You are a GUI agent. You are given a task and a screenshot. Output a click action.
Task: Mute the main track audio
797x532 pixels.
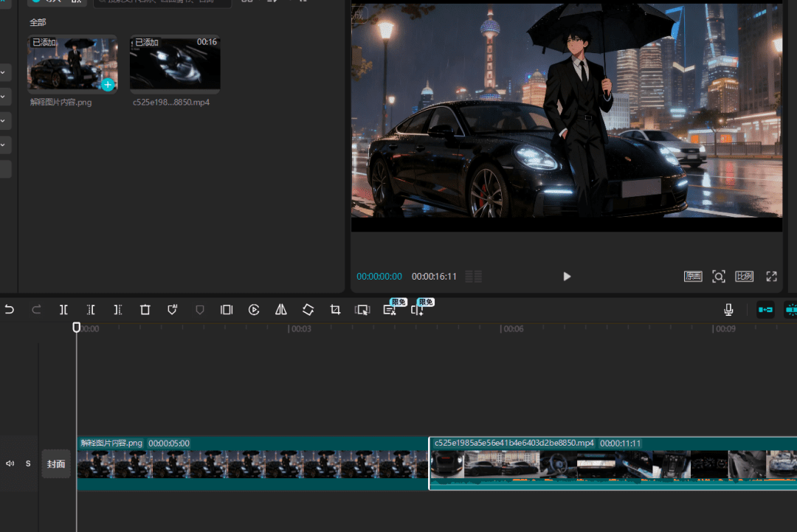(10, 463)
